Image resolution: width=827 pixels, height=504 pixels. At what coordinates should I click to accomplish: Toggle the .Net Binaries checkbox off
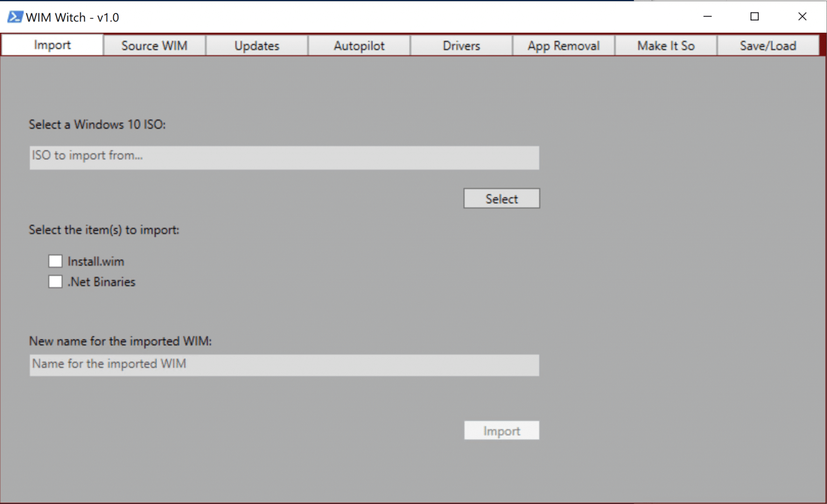coord(55,281)
